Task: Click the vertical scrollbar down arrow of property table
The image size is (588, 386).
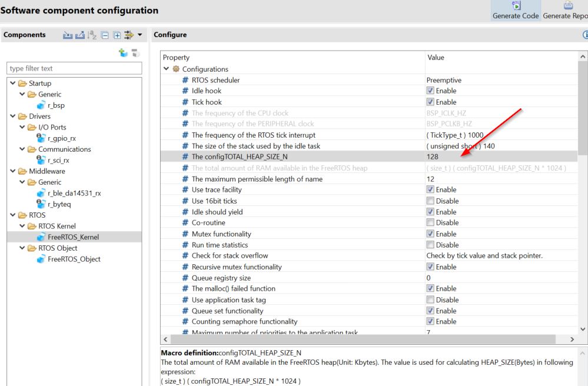Action: click(x=583, y=329)
